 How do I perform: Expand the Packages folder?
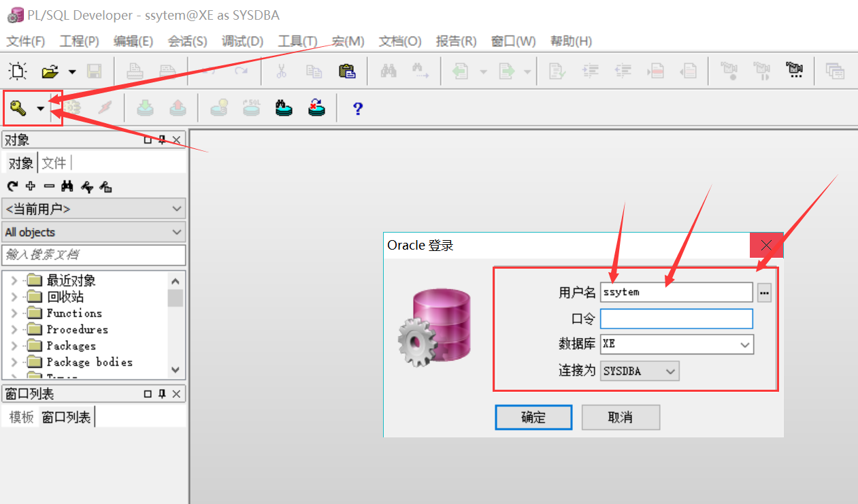14,346
